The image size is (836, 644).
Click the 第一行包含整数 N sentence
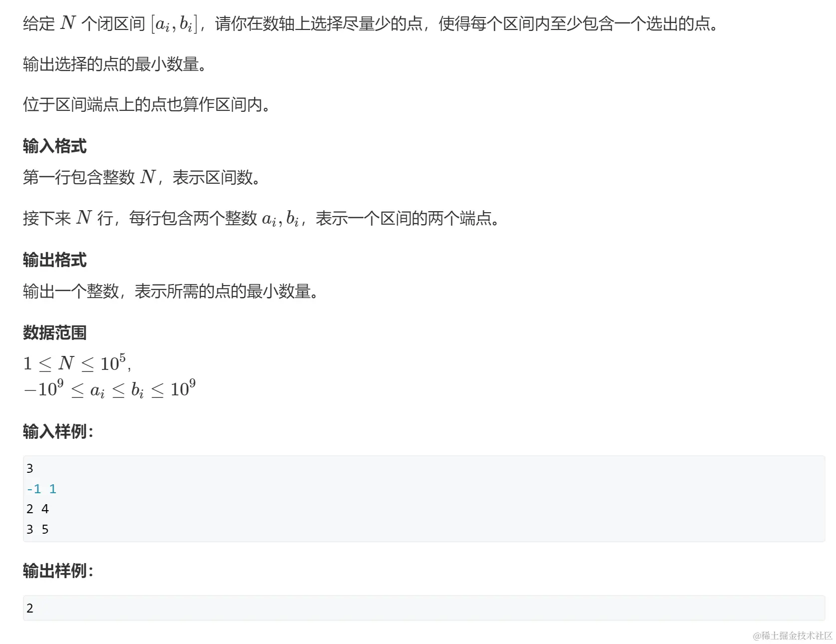pyautogui.click(x=141, y=177)
